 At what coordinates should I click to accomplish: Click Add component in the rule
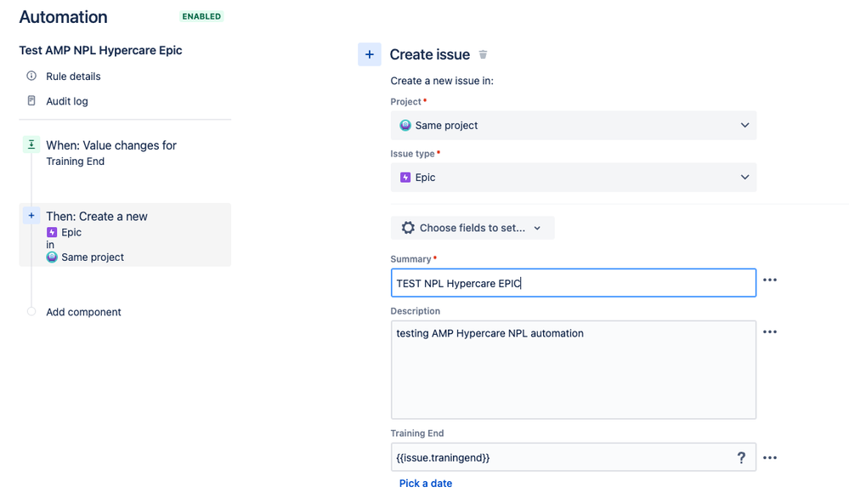[x=83, y=312]
